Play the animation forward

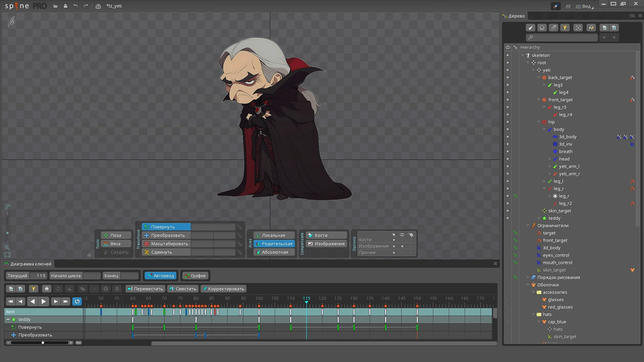click(x=44, y=301)
